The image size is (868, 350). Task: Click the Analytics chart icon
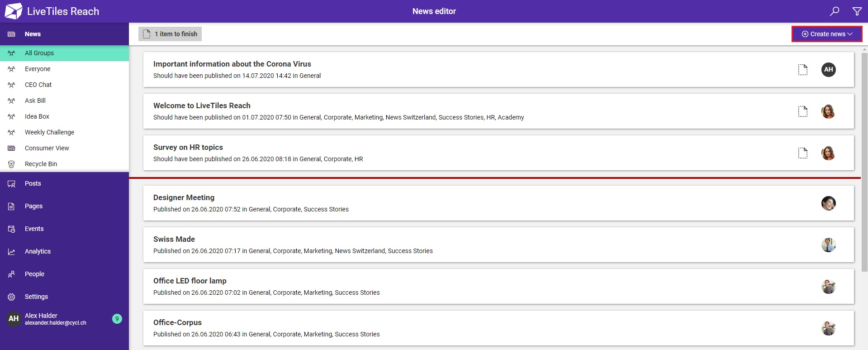(11, 252)
